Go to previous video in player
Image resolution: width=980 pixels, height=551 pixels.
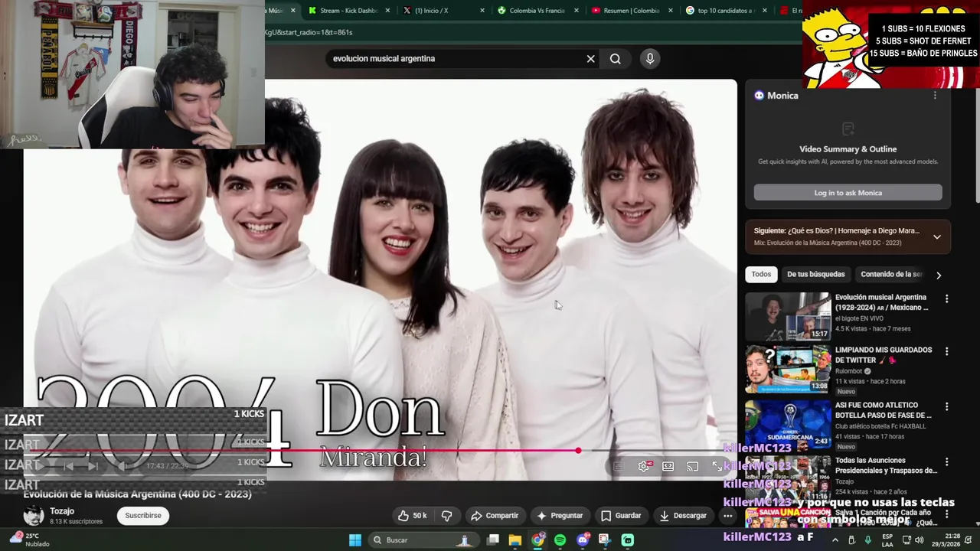(68, 466)
